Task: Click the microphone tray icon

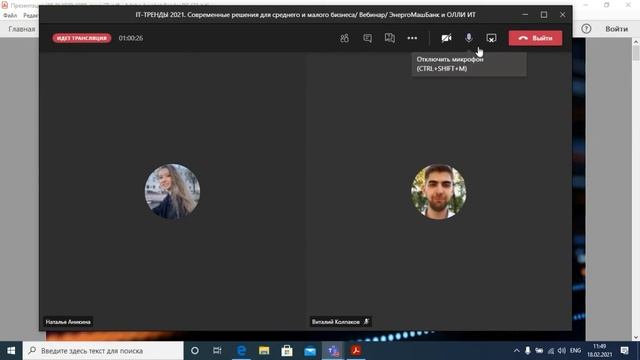Action: coord(528,351)
